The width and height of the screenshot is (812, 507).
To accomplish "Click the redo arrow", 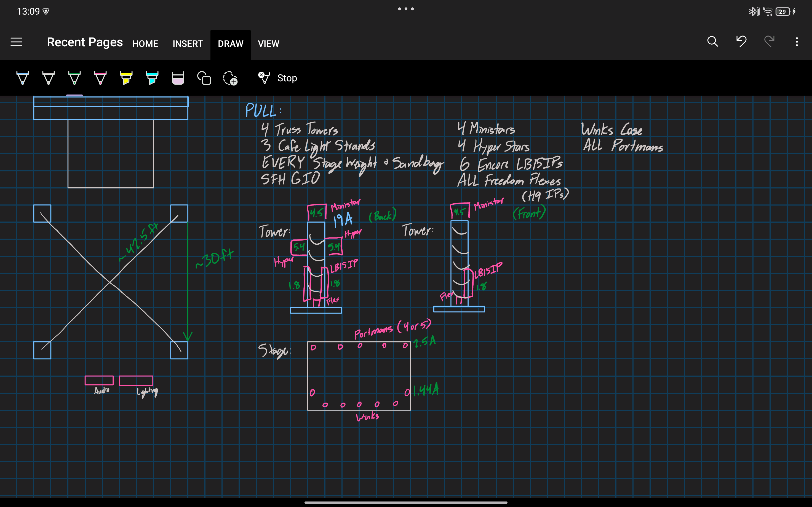I will (769, 42).
